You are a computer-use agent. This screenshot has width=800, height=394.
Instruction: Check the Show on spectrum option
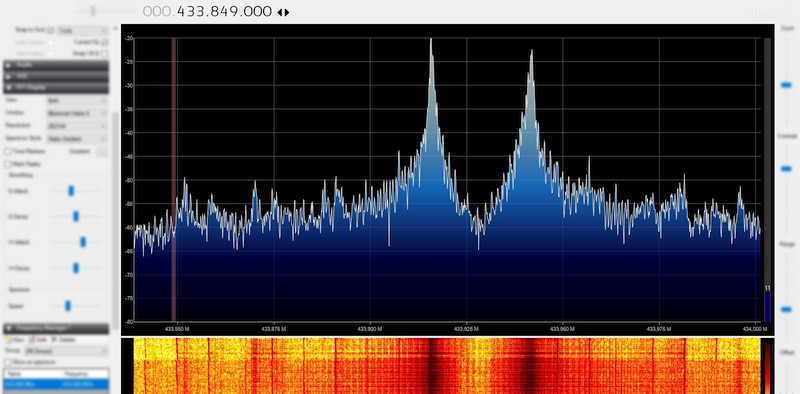[7, 362]
